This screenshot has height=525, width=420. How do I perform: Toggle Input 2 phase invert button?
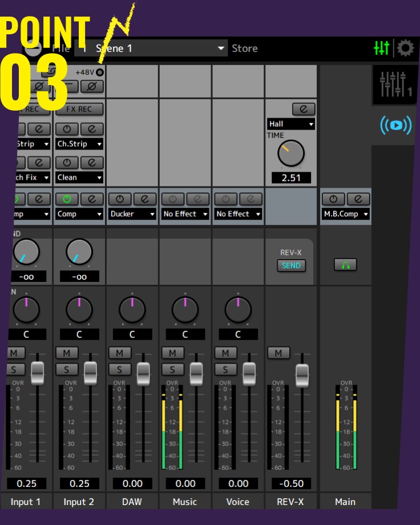point(92,86)
